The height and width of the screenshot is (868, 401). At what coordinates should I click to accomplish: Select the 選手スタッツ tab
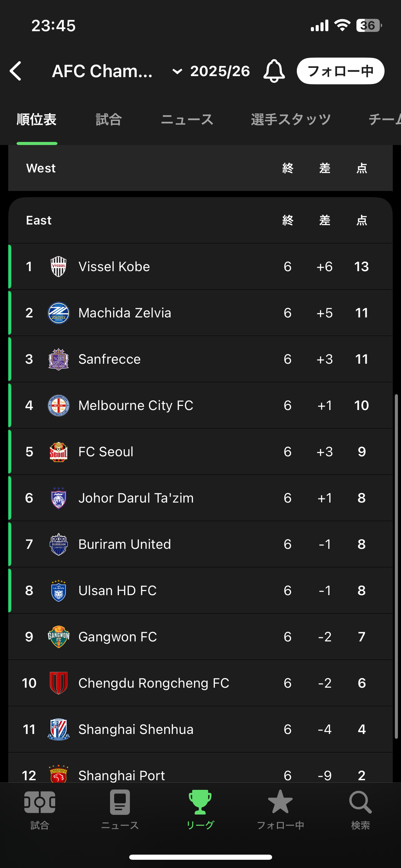click(x=291, y=120)
